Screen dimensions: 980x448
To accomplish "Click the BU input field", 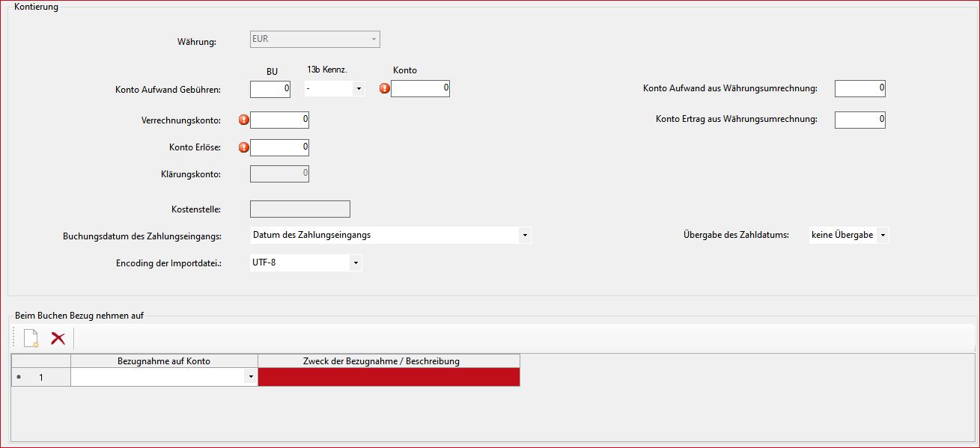I will click(270, 89).
